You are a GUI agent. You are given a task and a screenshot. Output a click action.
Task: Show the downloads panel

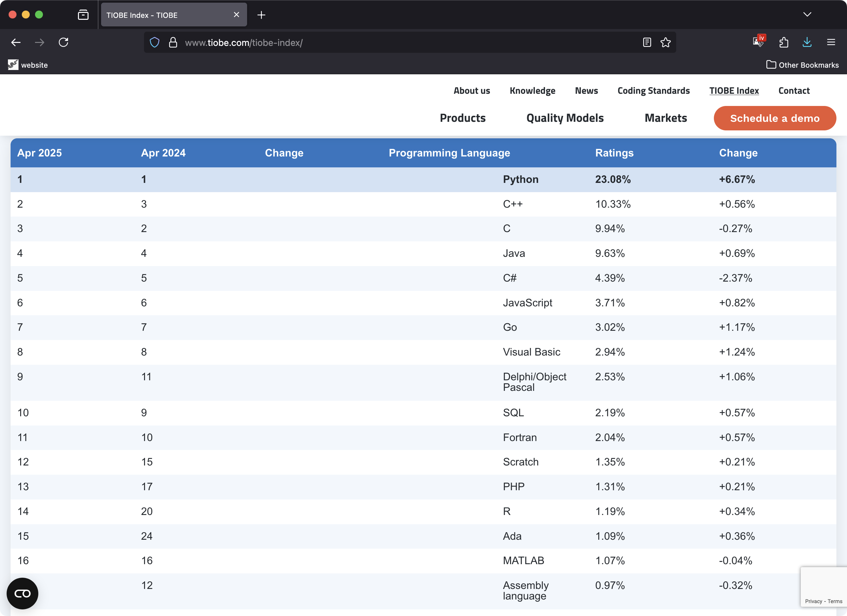(x=807, y=43)
